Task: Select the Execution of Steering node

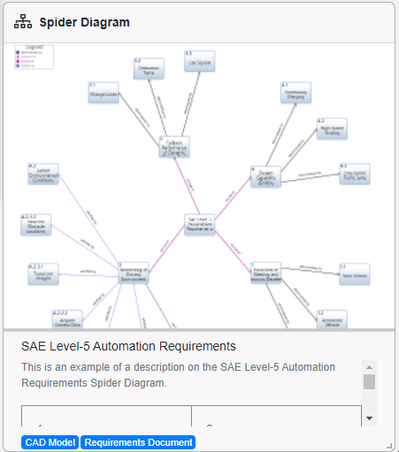Action: (266, 273)
